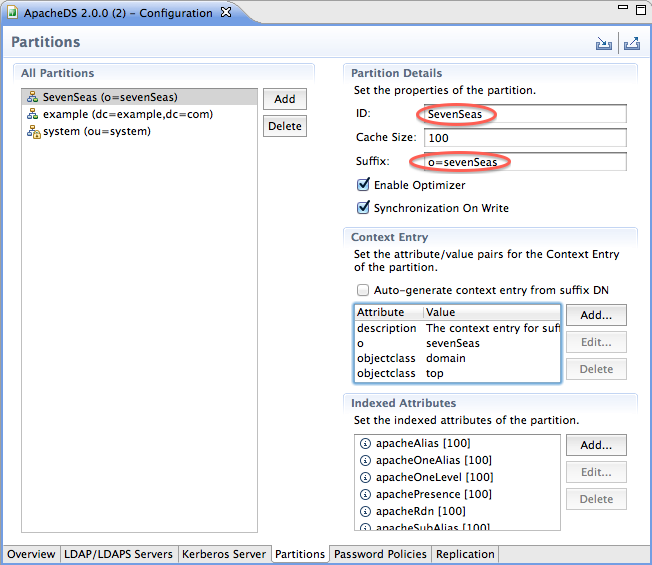Add a new Context Entry attribute
Image resolution: width=652 pixels, height=565 pixels.
[x=596, y=315]
